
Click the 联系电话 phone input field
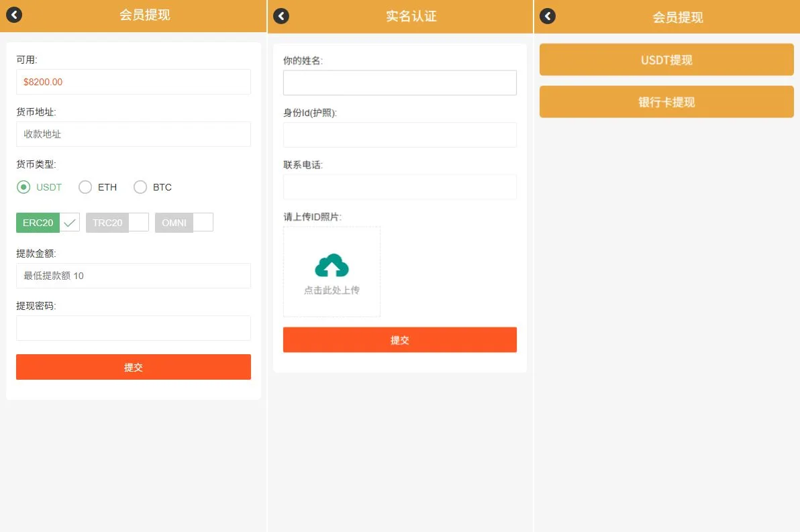[x=399, y=187]
